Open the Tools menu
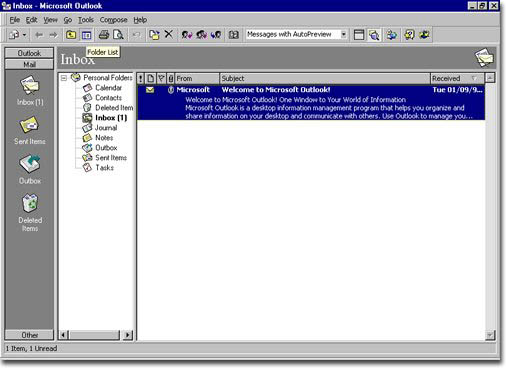Screen dimensions: 510x370 [86, 20]
